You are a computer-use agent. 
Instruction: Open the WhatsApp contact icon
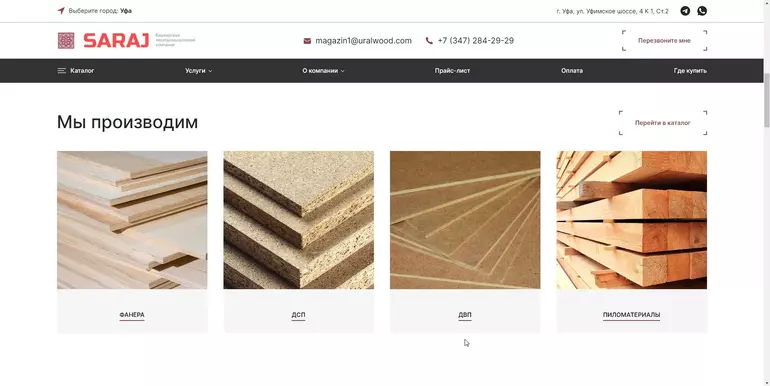point(702,11)
